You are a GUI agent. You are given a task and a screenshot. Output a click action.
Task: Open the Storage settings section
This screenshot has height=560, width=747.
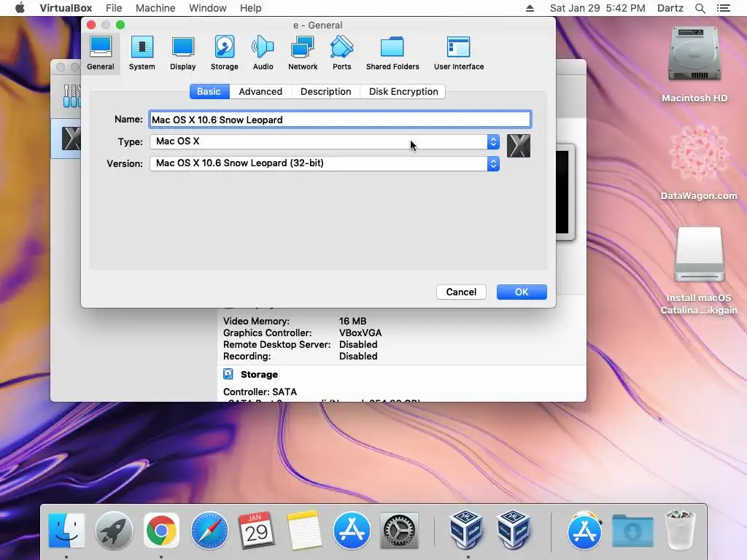pos(225,53)
